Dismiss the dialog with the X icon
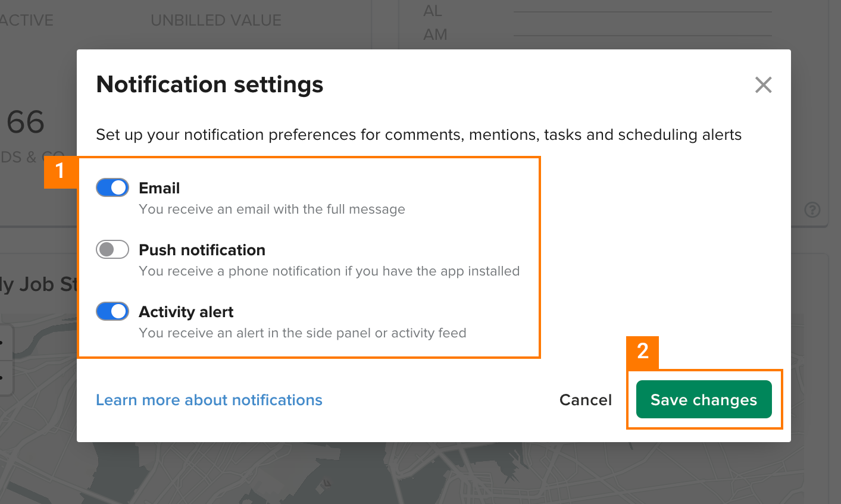841x504 pixels. point(763,84)
